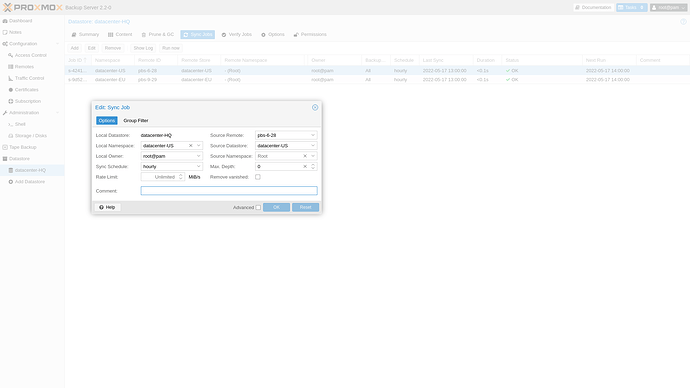
Task: Enable the Advanced checkbox
Action: click(x=258, y=208)
